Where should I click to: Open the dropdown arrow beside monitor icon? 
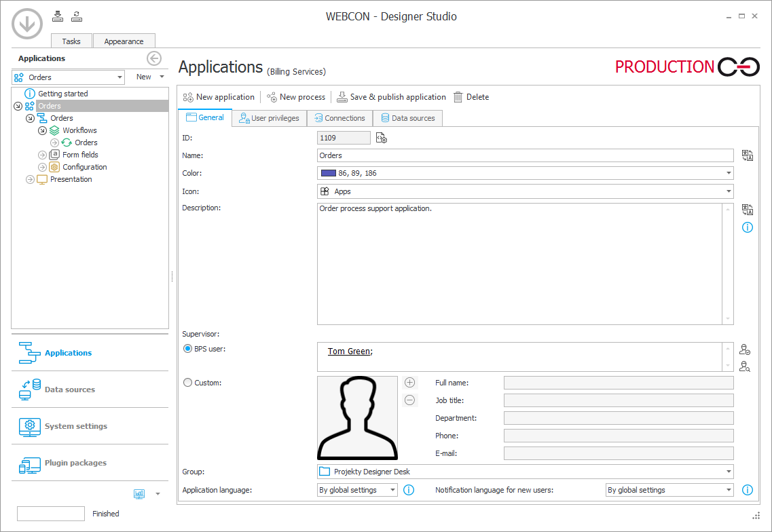[x=158, y=493]
